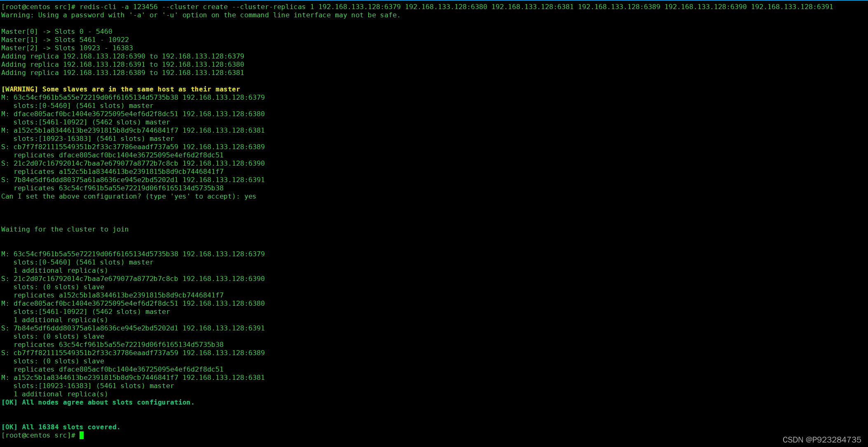Image resolution: width=868 pixels, height=447 pixels.
Task: Click the 'yes' answer after configuration prompt
Action: pos(250,197)
